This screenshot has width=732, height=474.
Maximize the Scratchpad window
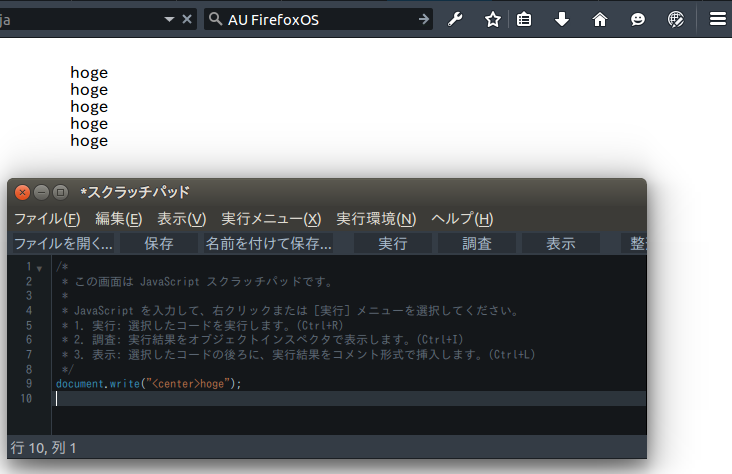coord(60,192)
